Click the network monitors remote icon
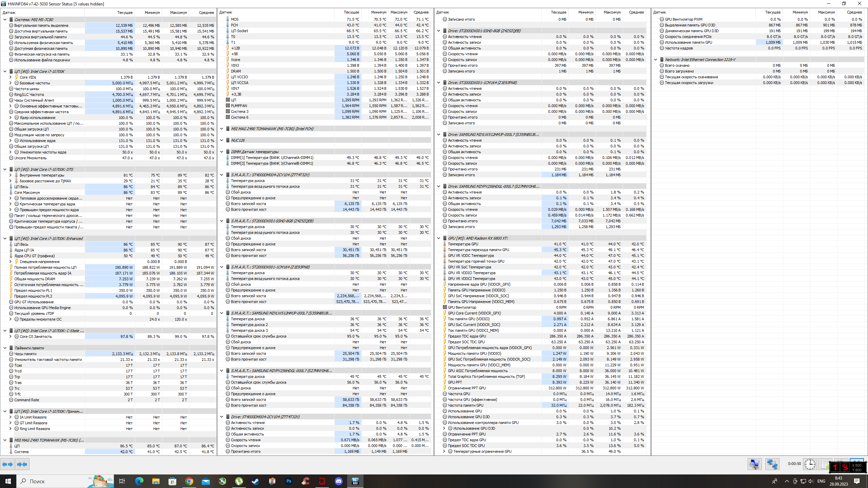Image resolution: width=868 pixels, height=488 pixels. [772, 464]
